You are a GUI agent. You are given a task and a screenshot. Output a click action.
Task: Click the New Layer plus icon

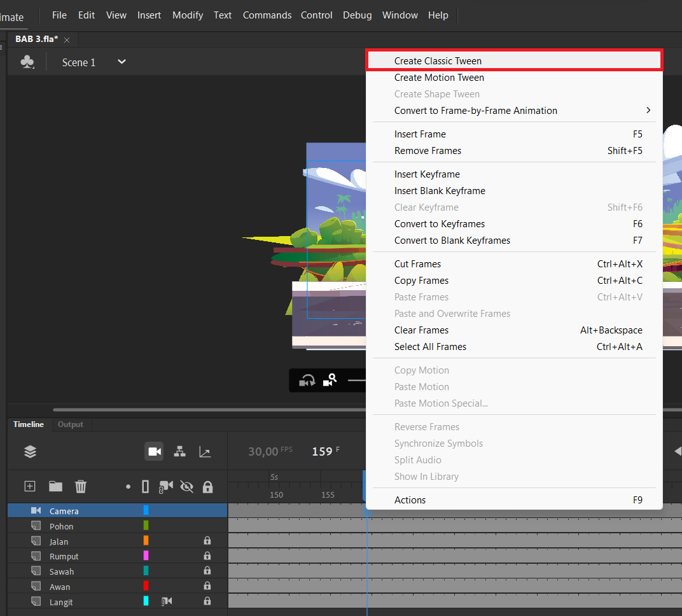point(29,486)
